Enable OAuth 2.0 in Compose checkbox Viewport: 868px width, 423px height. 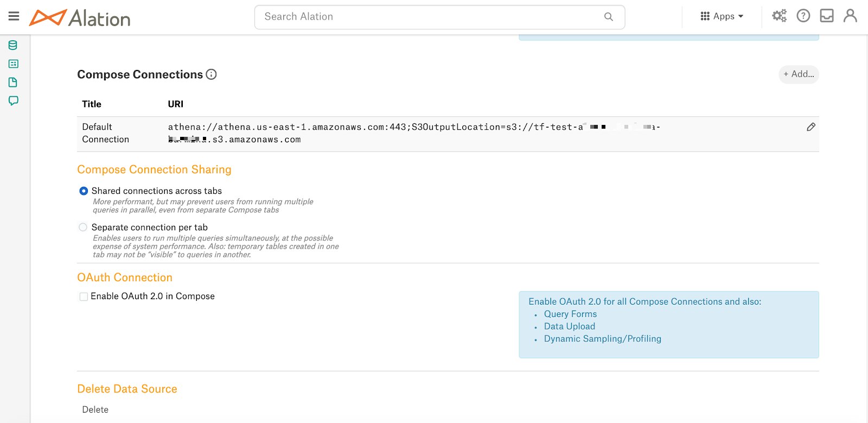click(x=84, y=296)
